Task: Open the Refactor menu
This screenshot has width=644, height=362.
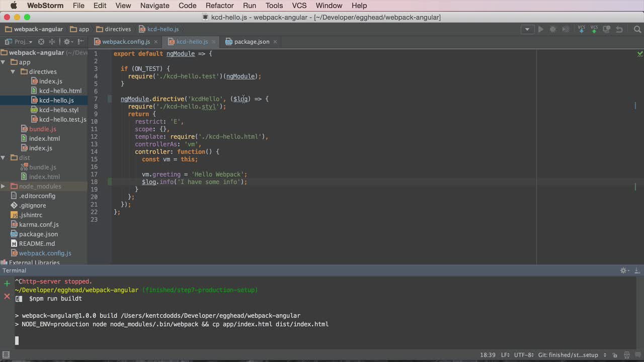Action: coord(219,6)
